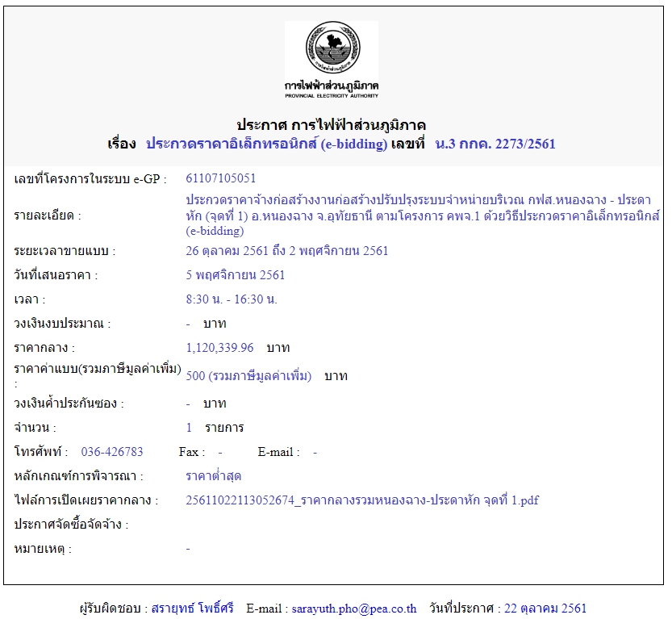Click the ประกาศจัดซื้อจัดจ้าง label
Screen dimensions: 672x619
(x=71, y=525)
